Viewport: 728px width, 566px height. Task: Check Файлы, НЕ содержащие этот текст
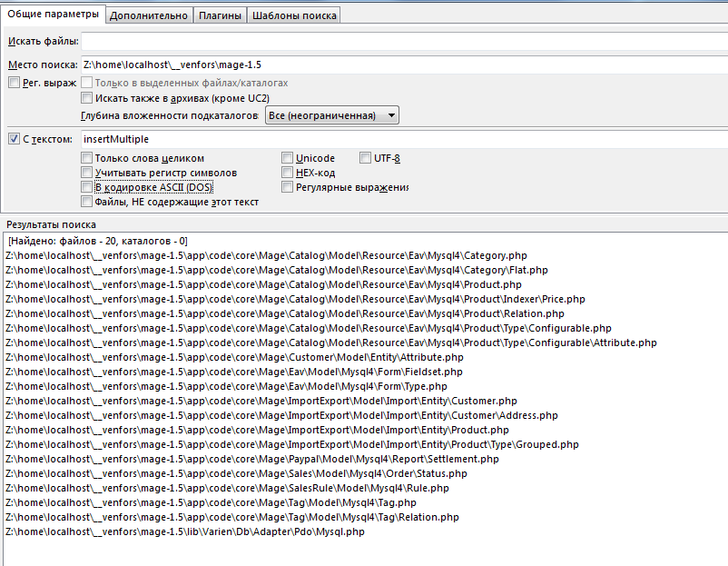[x=87, y=202]
